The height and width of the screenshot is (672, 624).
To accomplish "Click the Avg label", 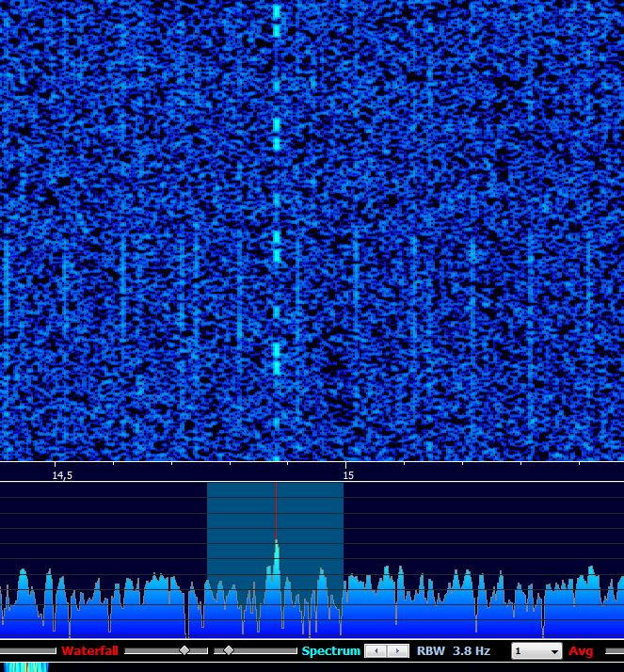I will [x=581, y=651].
